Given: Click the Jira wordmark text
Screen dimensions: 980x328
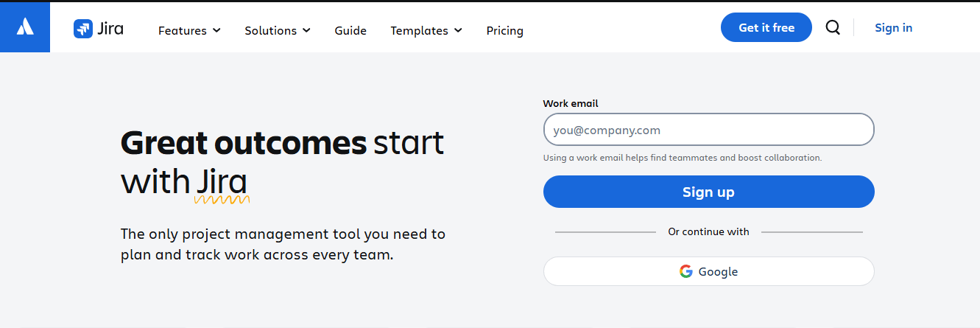Looking at the screenshot, I should (x=110, y=29).
